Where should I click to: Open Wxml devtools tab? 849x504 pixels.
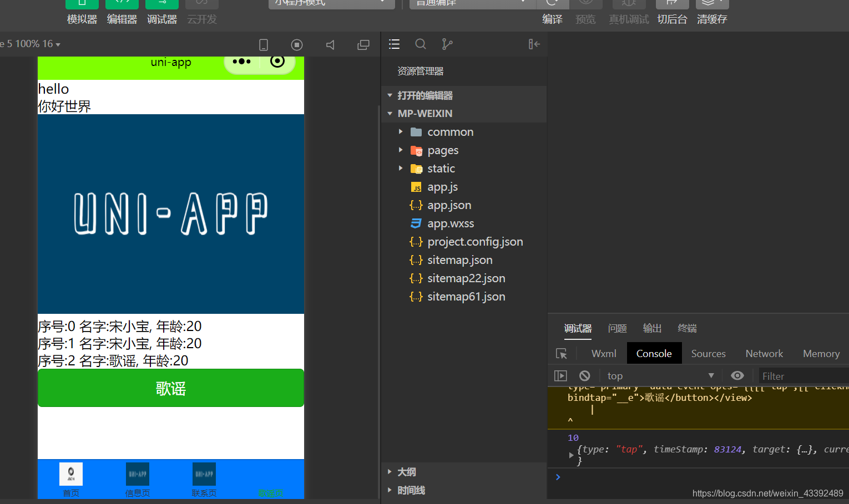pos(604,354)
